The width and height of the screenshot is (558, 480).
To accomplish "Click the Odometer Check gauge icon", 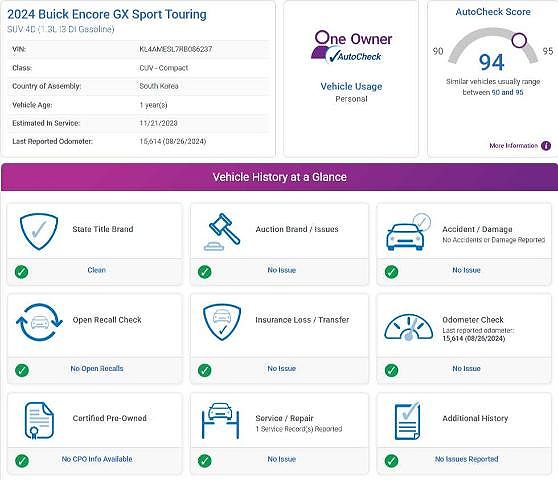I will tap(409, 327).
